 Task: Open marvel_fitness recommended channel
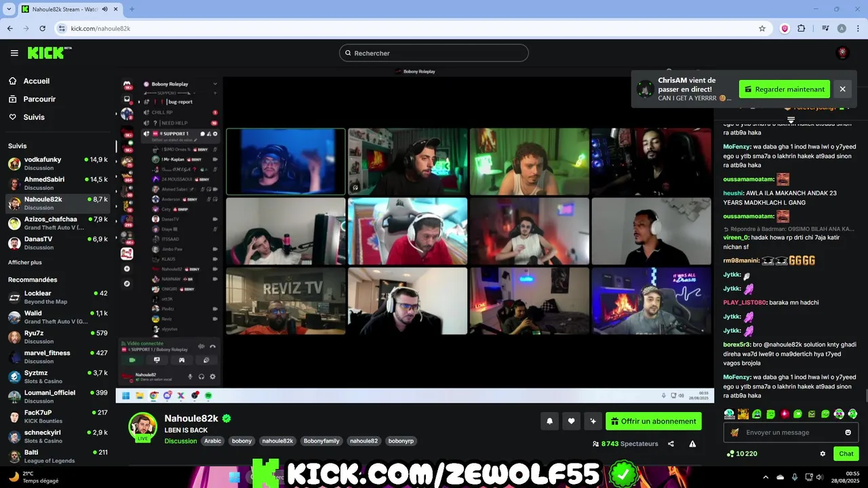point(58,357)
